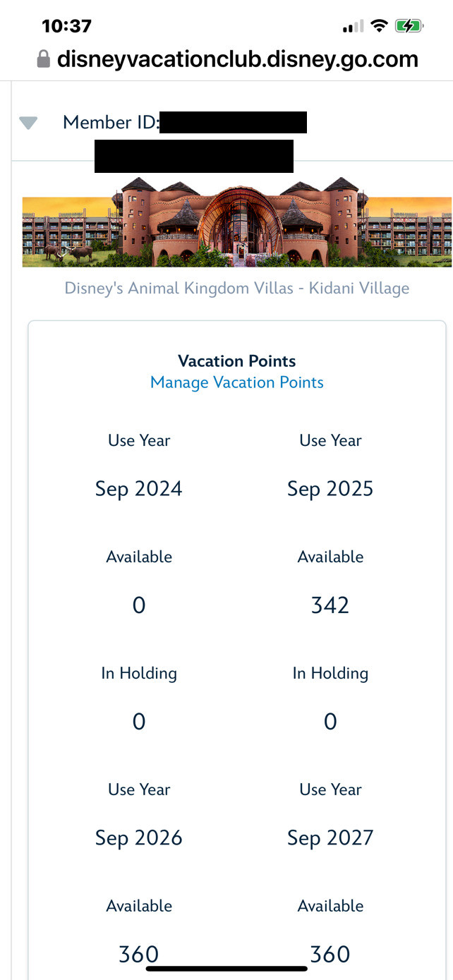Image resolution: width=453 pixels, height=980 pixels.
Task: Tap Sep 2024 available points zero
Action: point(139,605)
